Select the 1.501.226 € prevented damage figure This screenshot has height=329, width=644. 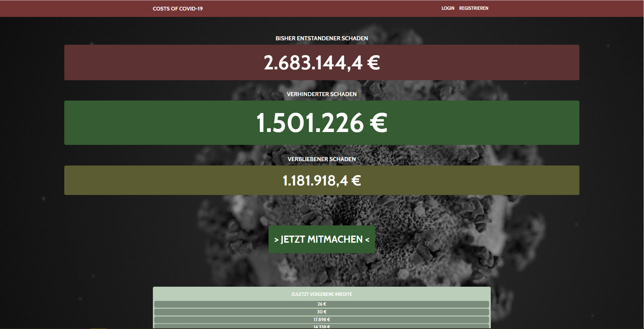[x=322, y=123]
